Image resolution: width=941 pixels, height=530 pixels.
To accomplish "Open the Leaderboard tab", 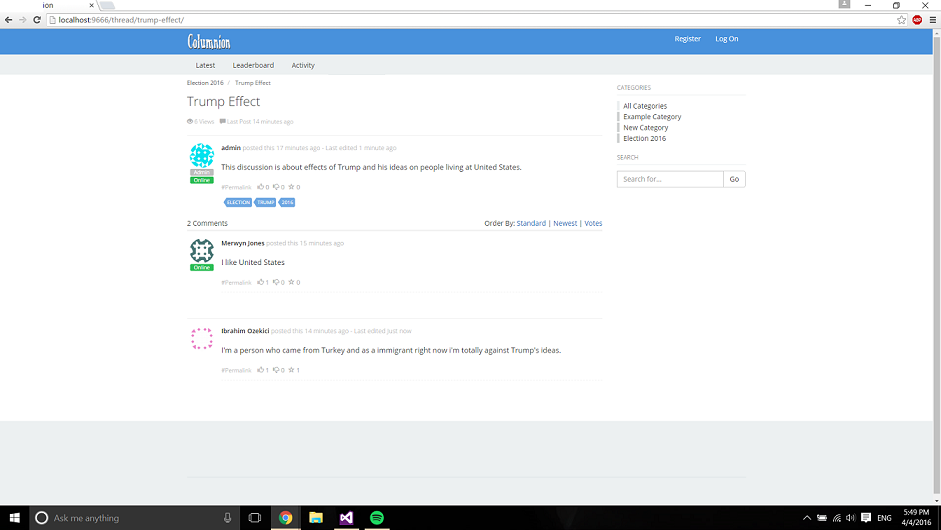I will point(253,65).
